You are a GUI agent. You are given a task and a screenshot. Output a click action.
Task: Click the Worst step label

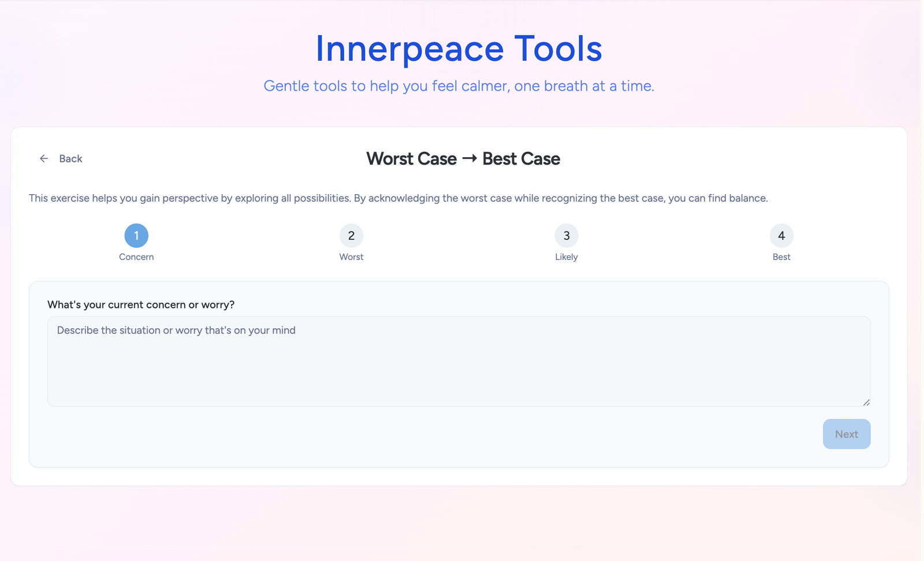[x=351, y=257]
